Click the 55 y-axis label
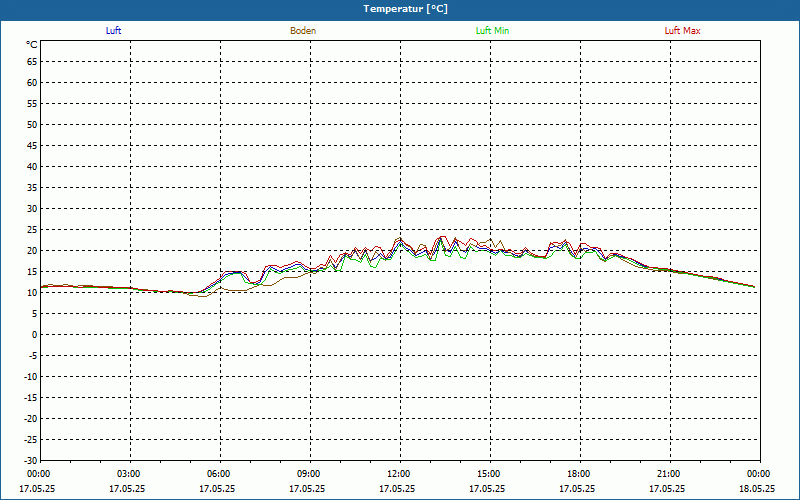 pos(32,104)
